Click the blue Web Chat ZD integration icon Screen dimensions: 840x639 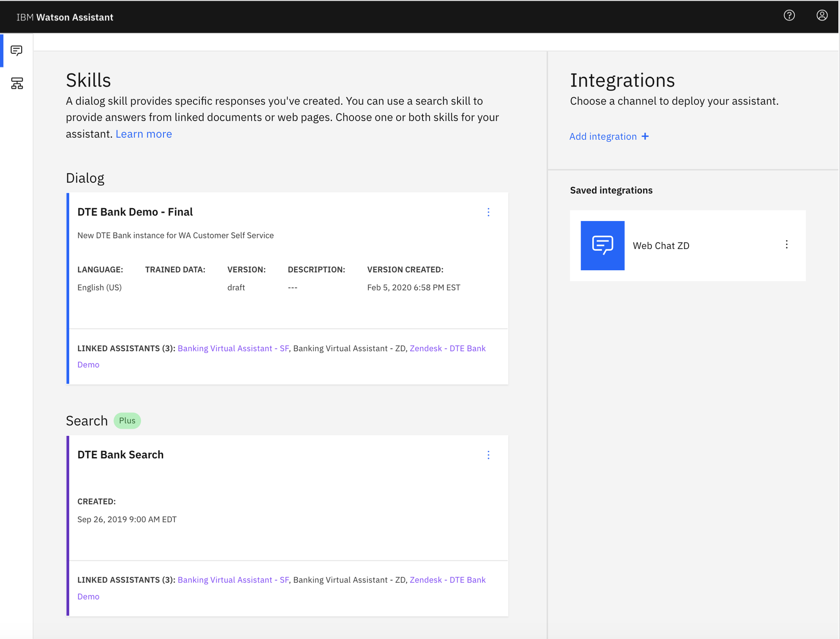click(x=602, y=245)
